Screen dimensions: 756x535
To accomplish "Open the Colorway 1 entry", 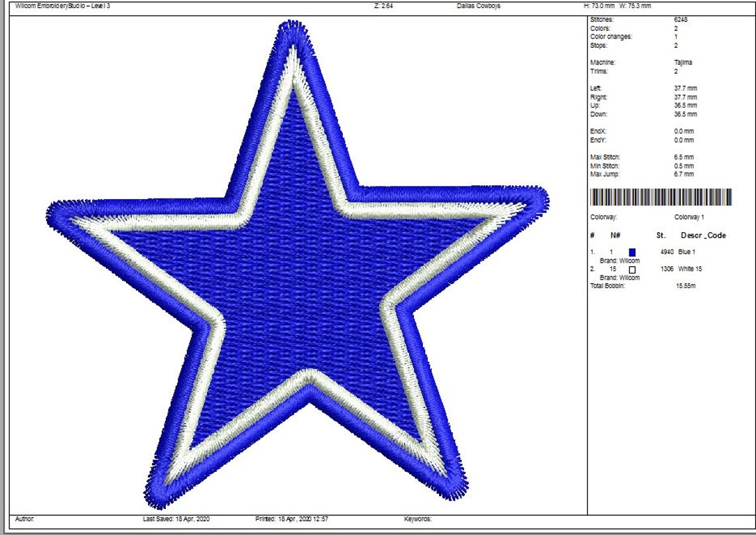I will (690, 216).
